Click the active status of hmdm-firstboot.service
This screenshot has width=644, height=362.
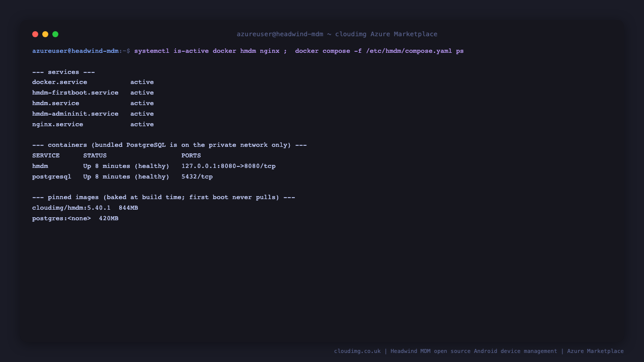pos(142,93)
